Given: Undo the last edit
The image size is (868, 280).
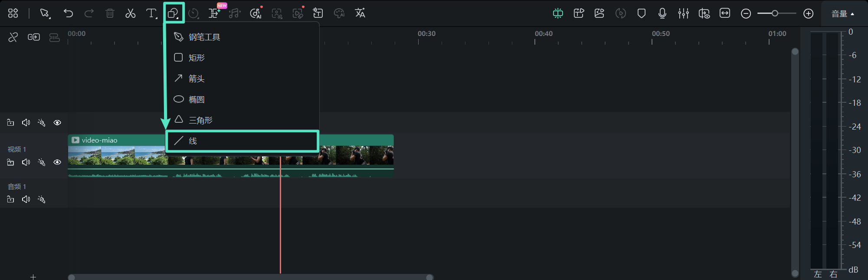Looking at the screenshot, I should click(68, 13).
